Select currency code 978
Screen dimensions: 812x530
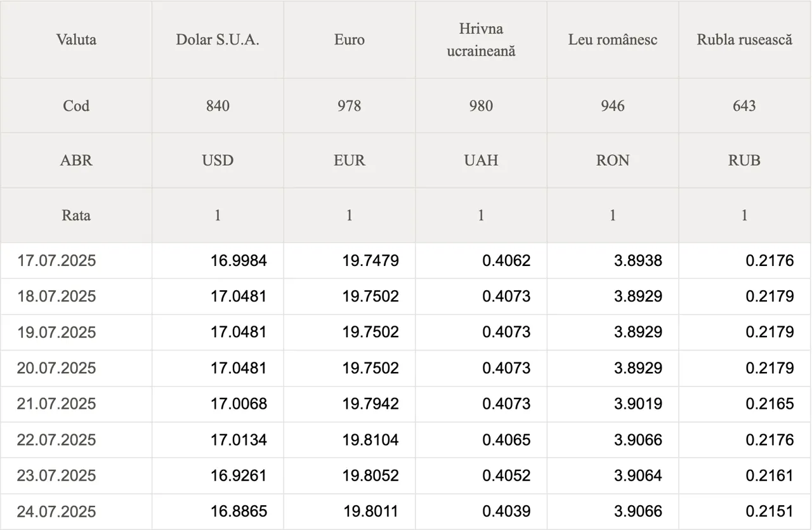tap(350, 105)
